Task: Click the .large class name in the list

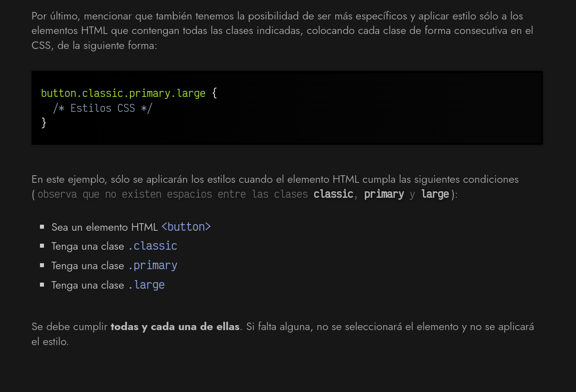Action: point(146,285)
